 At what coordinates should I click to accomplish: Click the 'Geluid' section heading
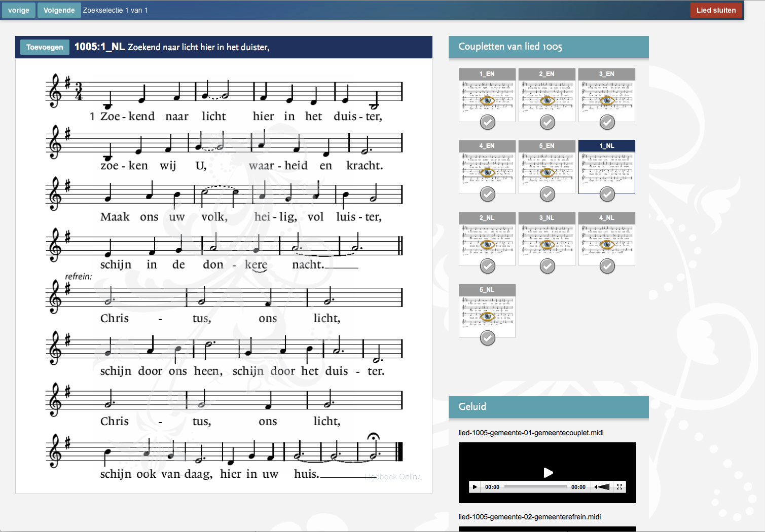click(472, 406)
